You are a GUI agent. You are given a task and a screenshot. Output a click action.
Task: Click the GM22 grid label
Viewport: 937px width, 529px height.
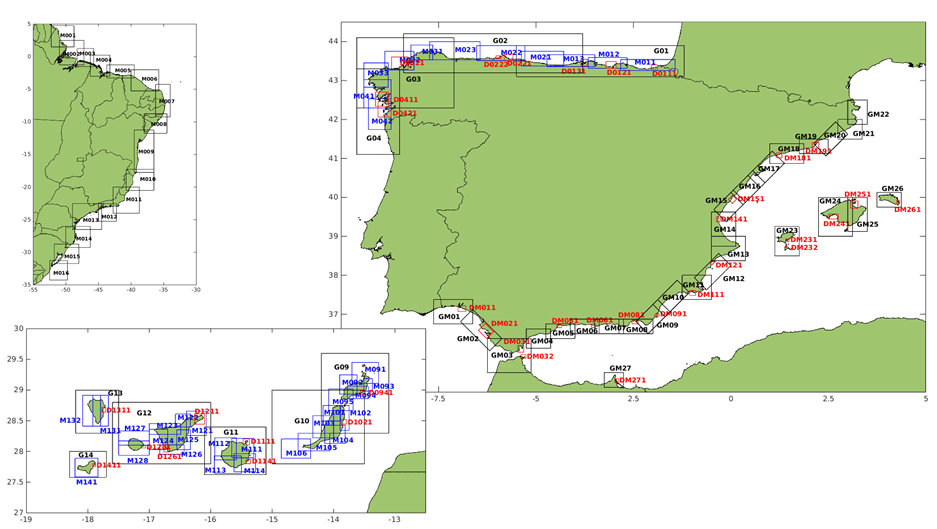pyautogui.click(x=878, y=115)
